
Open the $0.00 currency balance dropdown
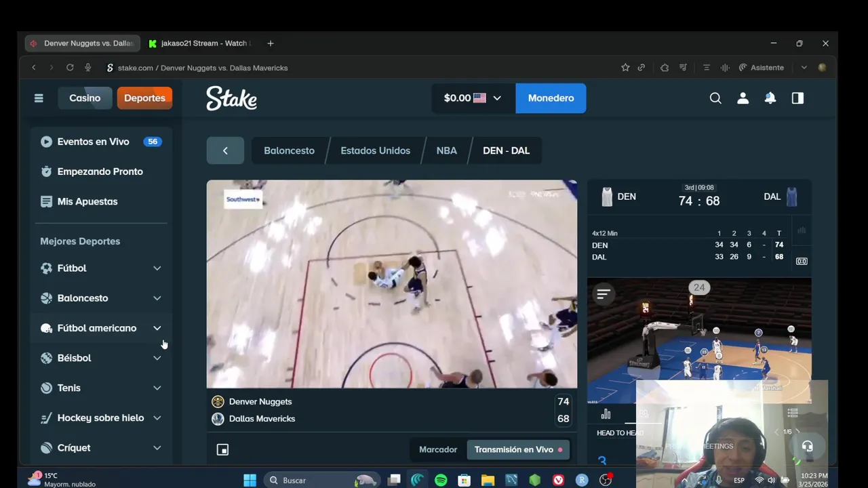473,98
